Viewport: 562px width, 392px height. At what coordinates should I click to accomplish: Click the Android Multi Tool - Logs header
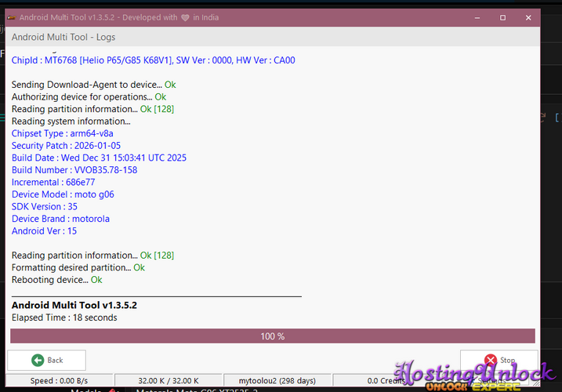click(63, 37)
